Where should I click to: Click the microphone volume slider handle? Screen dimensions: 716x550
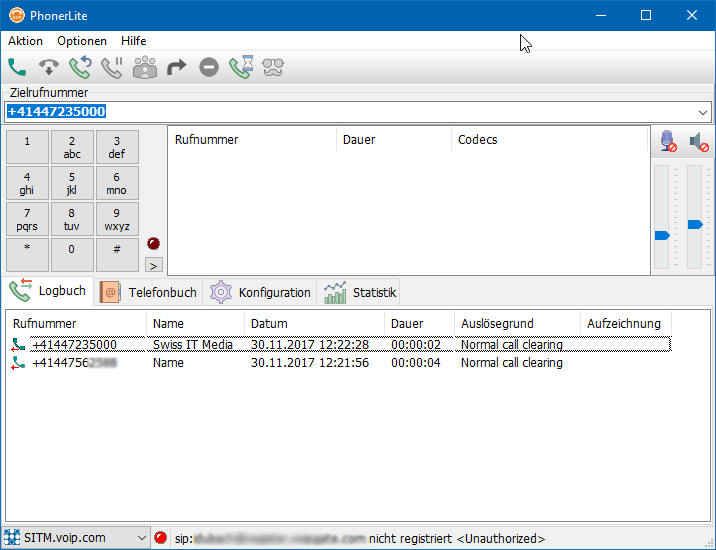[662, 236]
